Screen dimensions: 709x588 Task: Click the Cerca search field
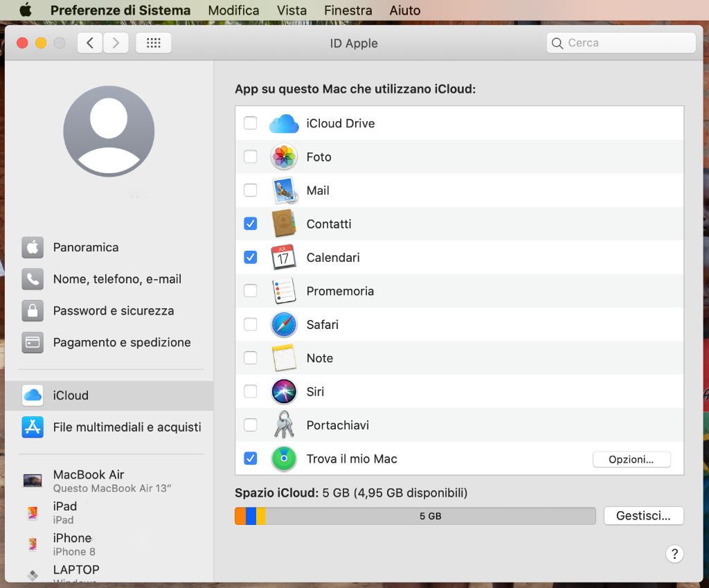click(621, 43)
